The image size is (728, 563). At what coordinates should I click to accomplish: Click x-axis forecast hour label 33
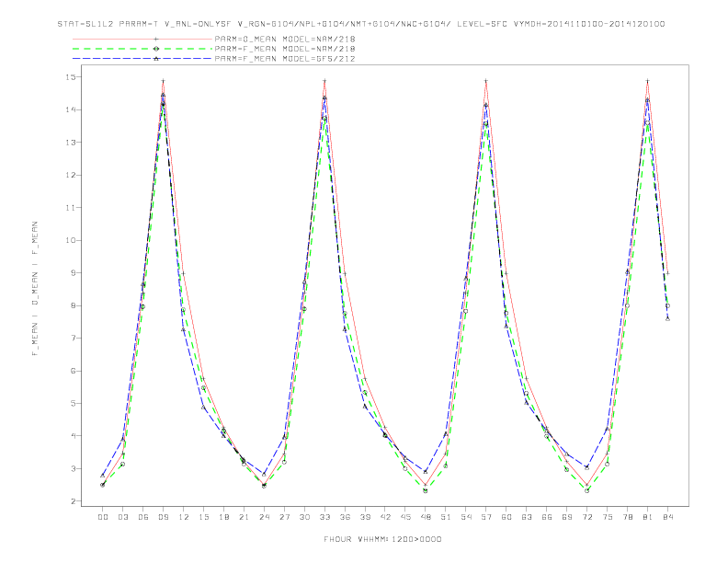325,517
